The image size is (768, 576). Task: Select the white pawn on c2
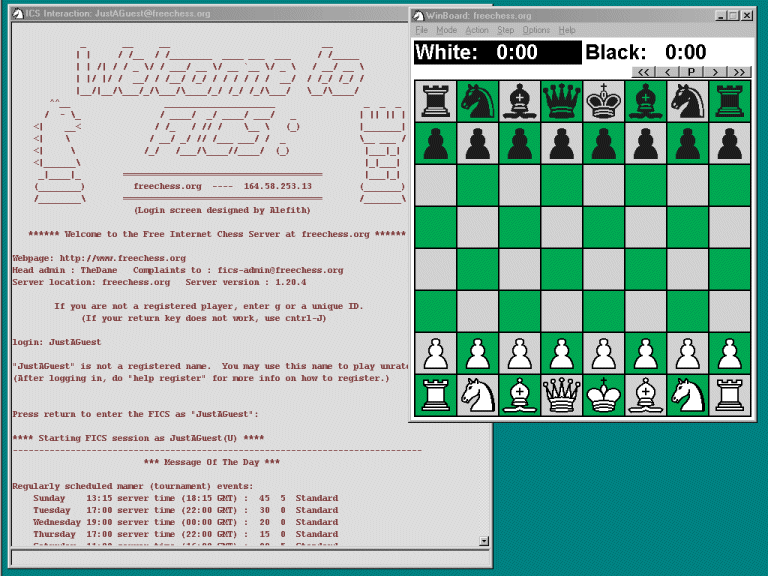[520, 353]
